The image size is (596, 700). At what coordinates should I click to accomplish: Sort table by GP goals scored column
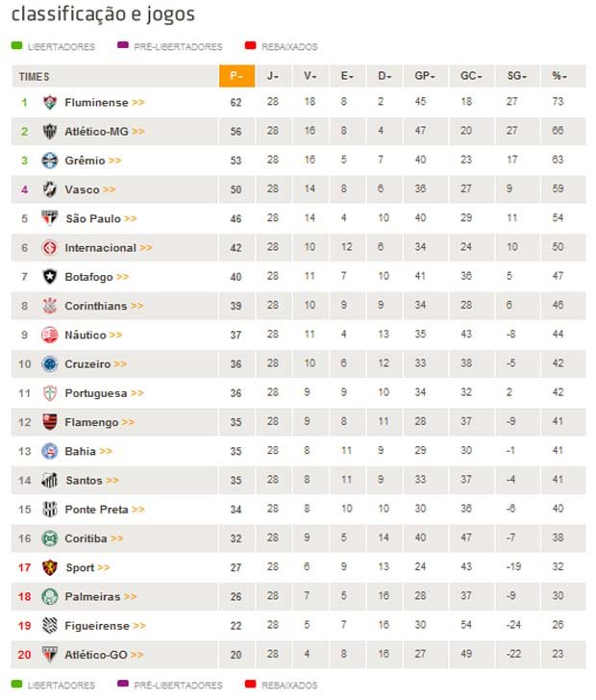425,76
